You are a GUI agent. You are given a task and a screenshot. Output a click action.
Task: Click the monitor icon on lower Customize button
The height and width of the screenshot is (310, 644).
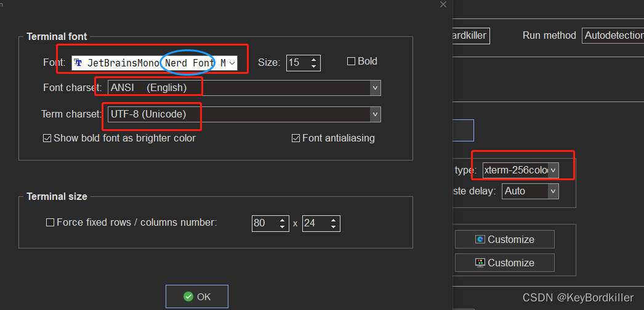tap(480, 263)
